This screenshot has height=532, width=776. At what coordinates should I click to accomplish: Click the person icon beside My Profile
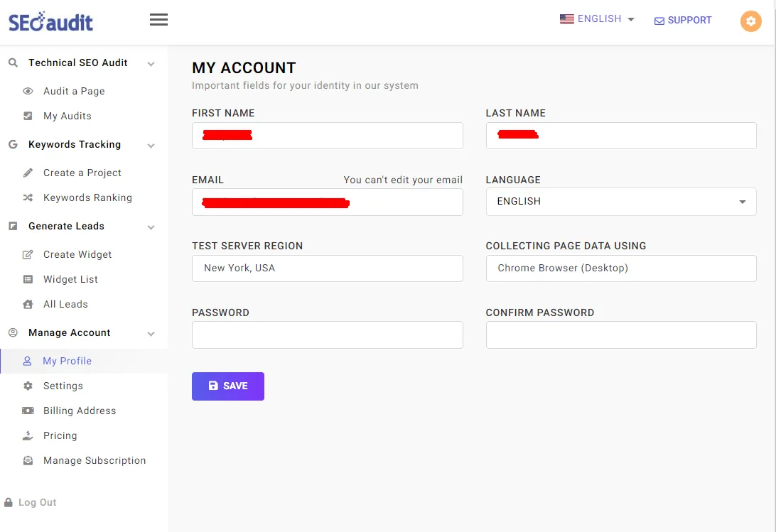[x=27, y=361]
